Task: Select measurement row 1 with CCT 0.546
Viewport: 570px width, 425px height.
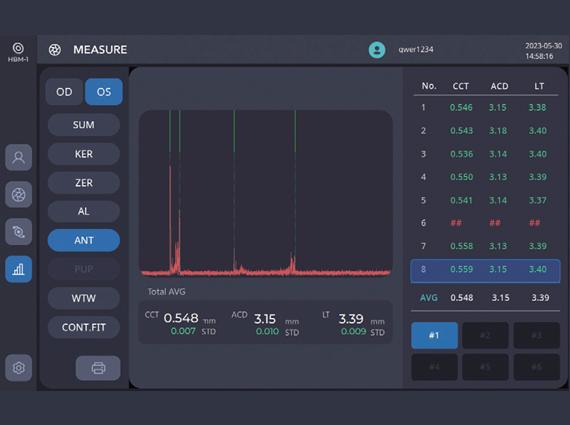Action: click(x=485, y=108)
